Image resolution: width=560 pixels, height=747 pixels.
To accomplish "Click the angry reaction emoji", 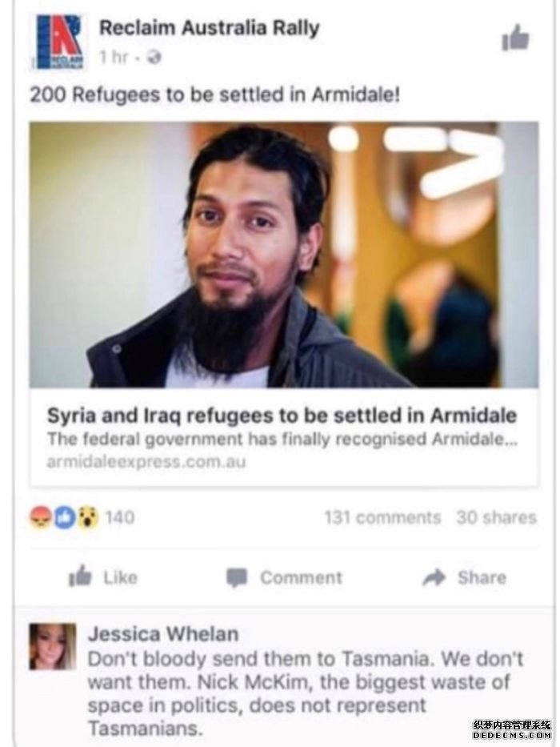I will pos(41,517).
